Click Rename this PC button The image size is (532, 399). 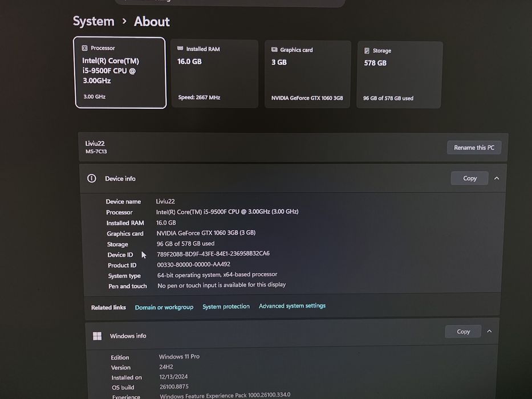tap(474, 148)
